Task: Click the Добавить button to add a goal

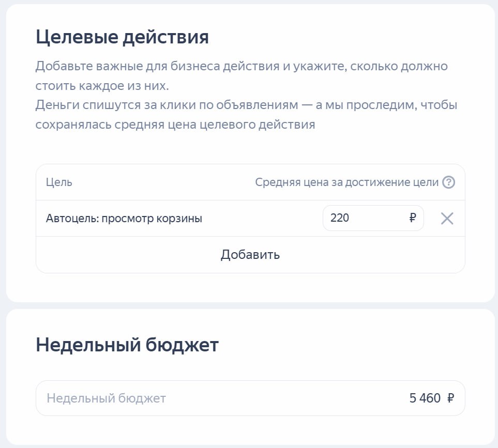Action: click(250, 255)
